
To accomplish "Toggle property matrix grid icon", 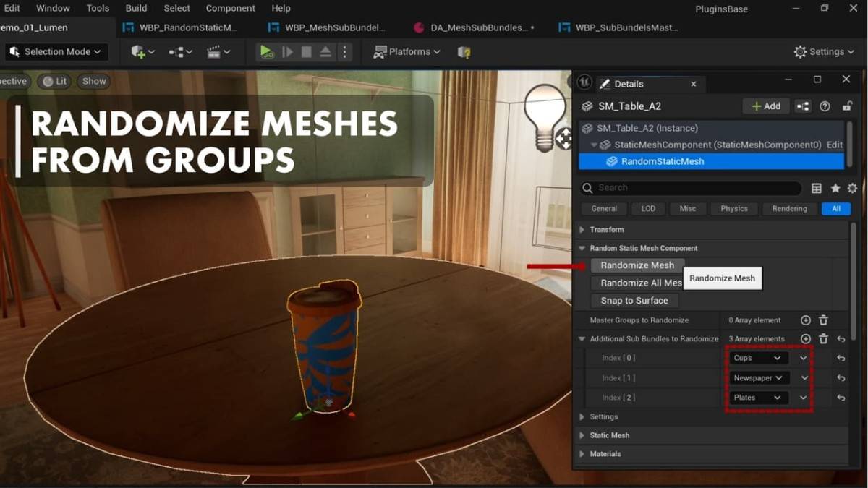I will coord(817,188).
